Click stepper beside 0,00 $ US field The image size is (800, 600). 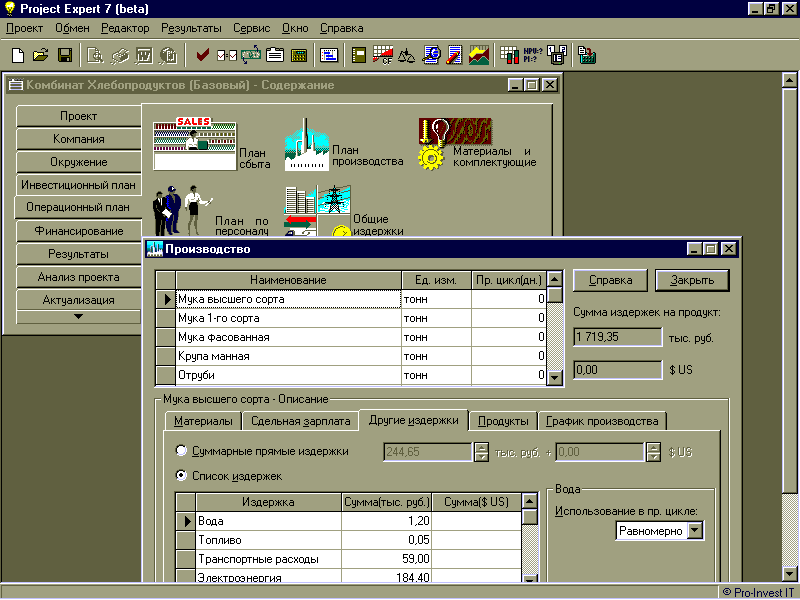point(654,452)
